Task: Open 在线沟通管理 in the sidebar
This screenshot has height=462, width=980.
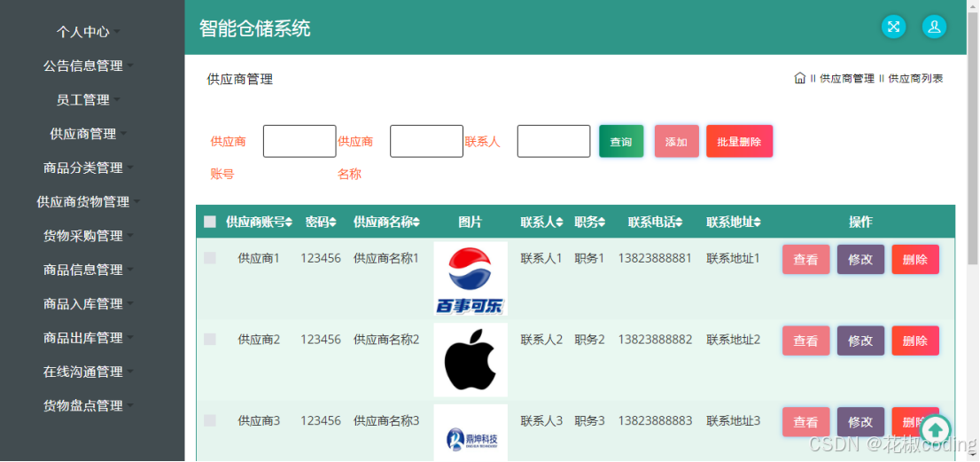Action: [x=88, y=372]
